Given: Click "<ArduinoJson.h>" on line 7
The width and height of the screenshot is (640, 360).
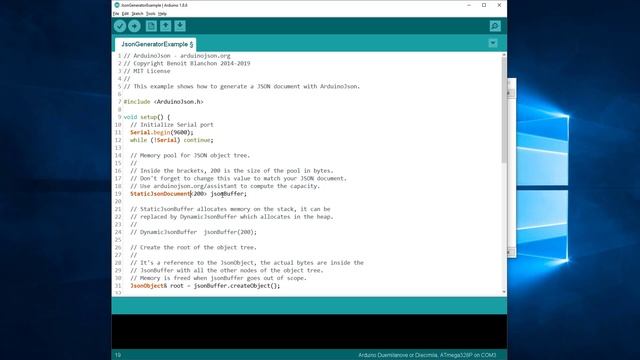Looking at the screenshot, I should pos(178,102).
